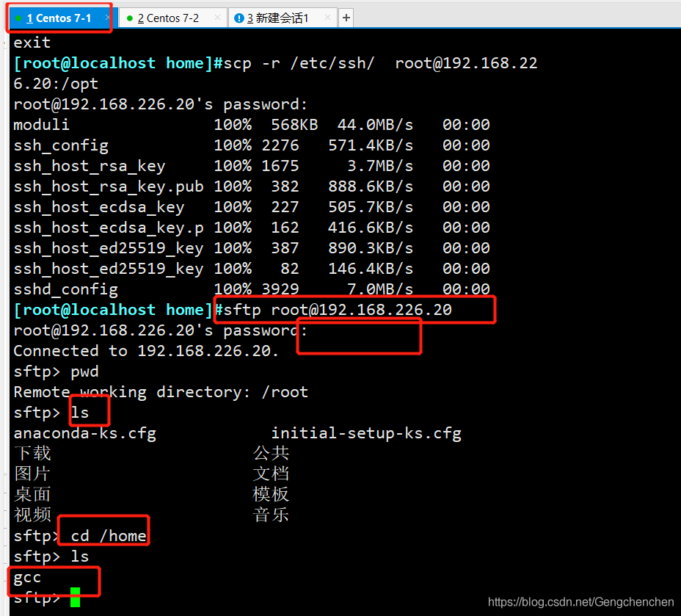Screen dimensions: 681x616
Task: Click the 音乐 folder name
Action: coord(271,515)
